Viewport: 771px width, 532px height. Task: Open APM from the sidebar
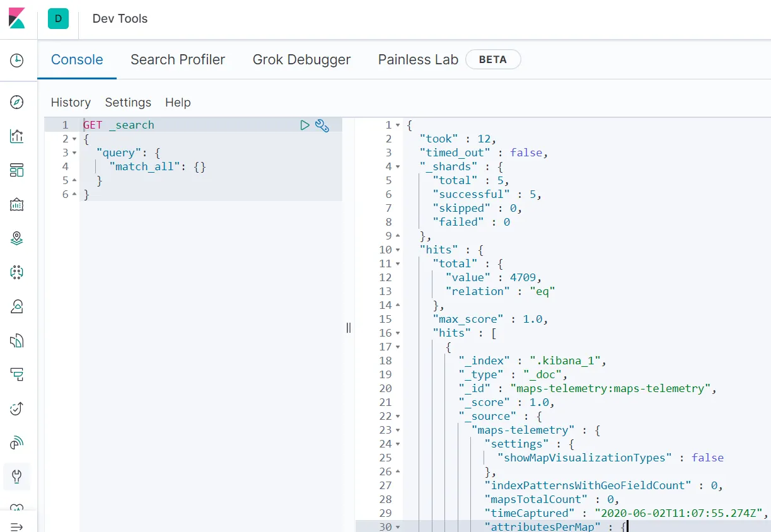click(x=17, y=375)
